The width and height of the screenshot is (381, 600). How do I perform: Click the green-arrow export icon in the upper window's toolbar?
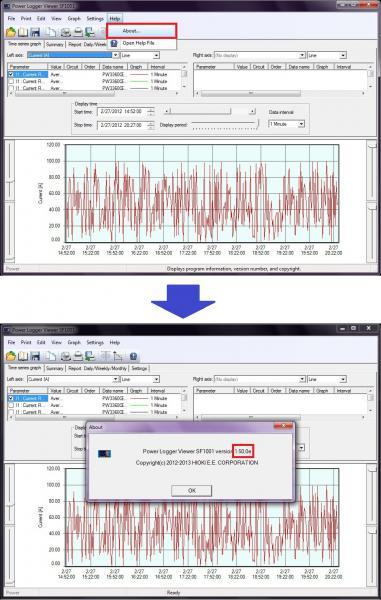(x=90, y=32)
